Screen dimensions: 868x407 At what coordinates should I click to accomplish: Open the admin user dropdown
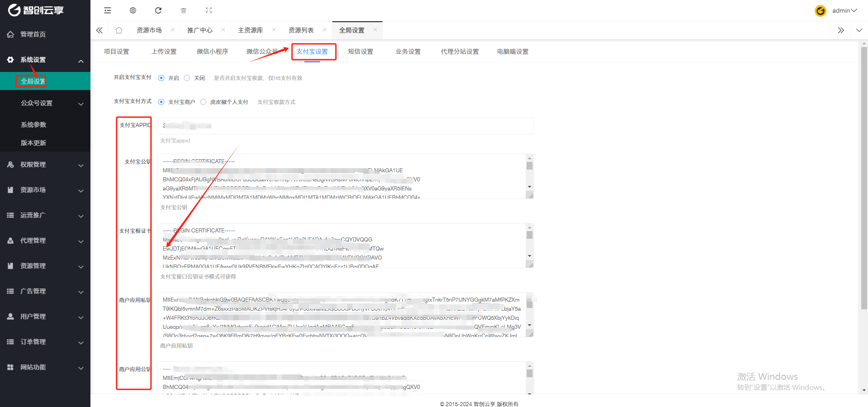click(844, 10)
